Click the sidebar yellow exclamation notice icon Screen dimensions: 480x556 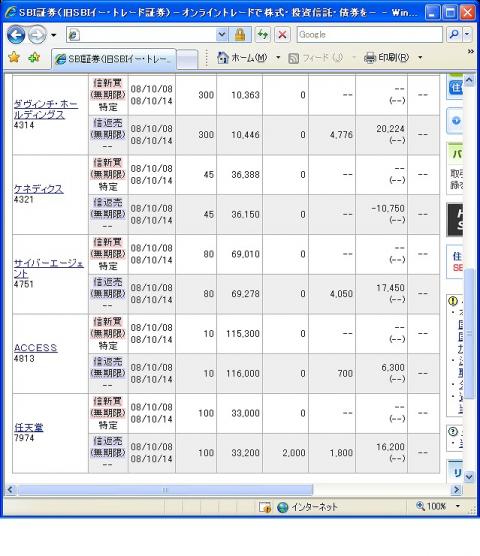[453, 301]
